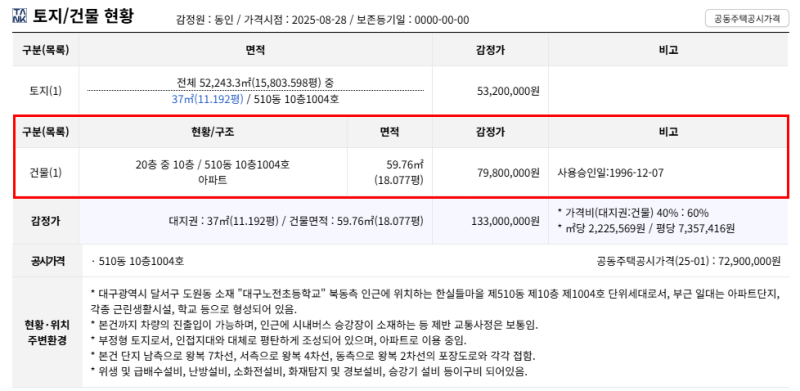800x391 pixels.
Task: Click the 현황·위치 주변환경 row label
Action: pyautogui.click(x=47, y=332)
